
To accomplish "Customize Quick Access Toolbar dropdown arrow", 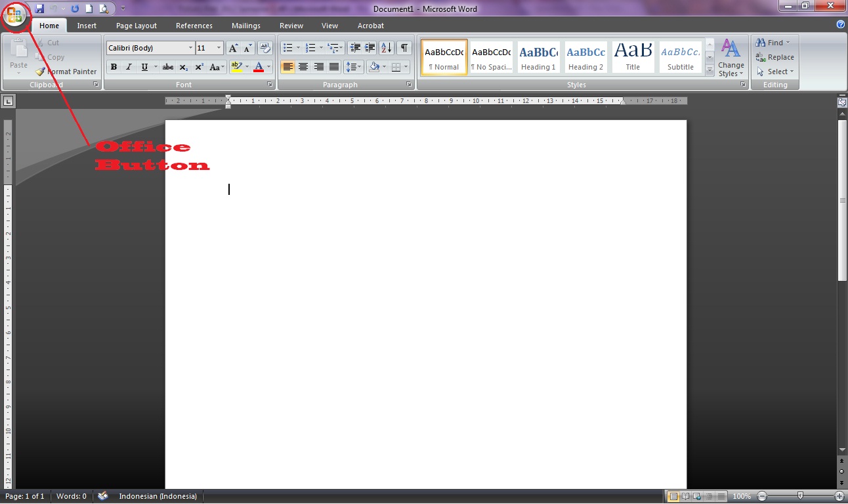I will [123, 9].
